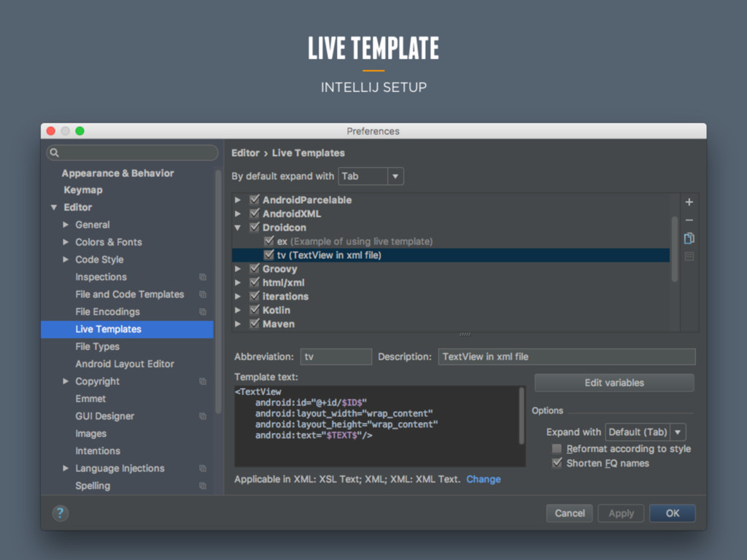Toggle the Kotlin group checkbox
Viewport: 747px width, 560px height.
pyautogui.click(x=255, y=310)
